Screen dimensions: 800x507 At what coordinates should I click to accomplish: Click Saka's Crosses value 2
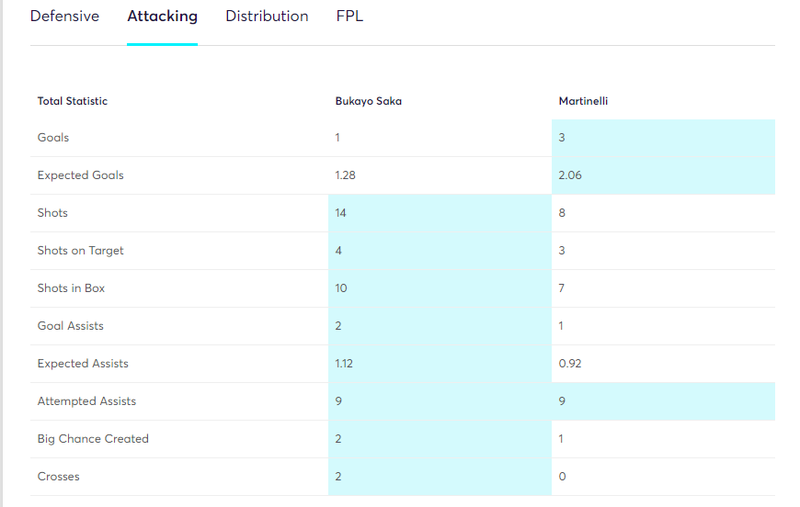pos(338,476)
